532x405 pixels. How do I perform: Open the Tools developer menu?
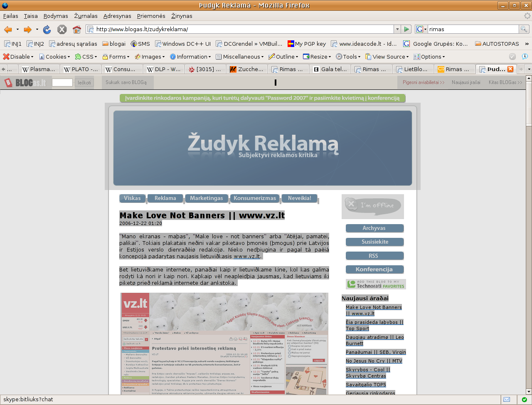[348, 57]
